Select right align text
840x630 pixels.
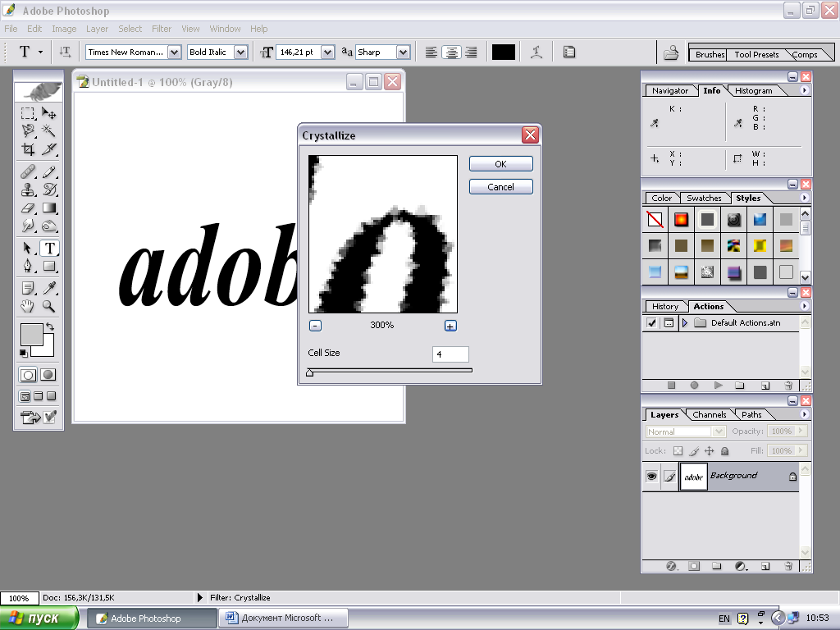[472, 52]
